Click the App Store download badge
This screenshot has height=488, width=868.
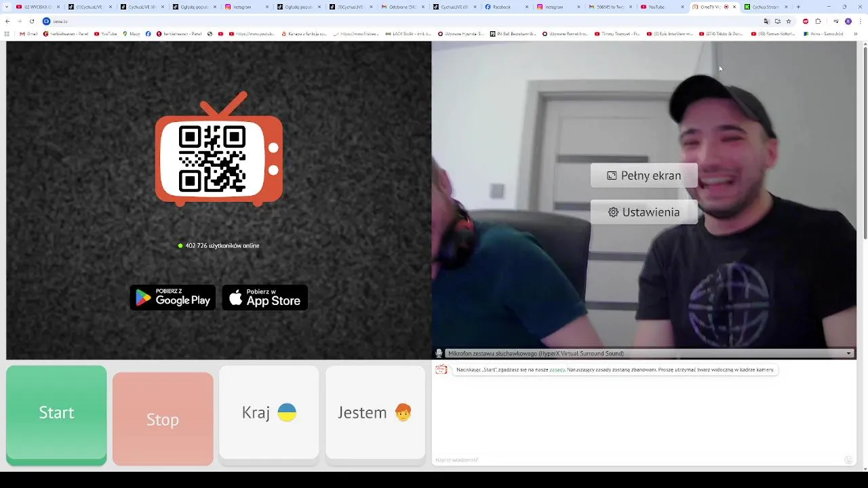tap(265, 298)
